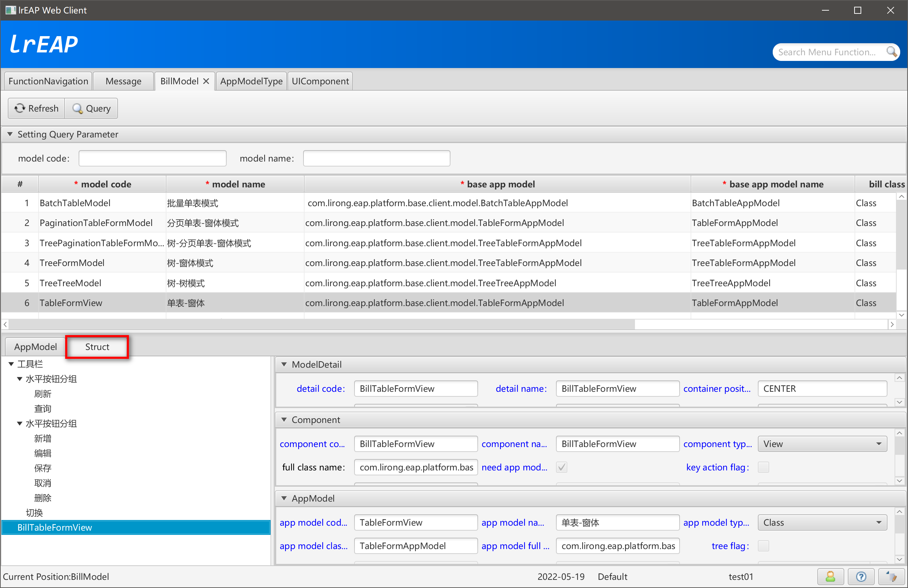Click the app model code TableFormView field
Viewport: 908px width, 588px height.
pyautogui.click(x=415, y=522)
